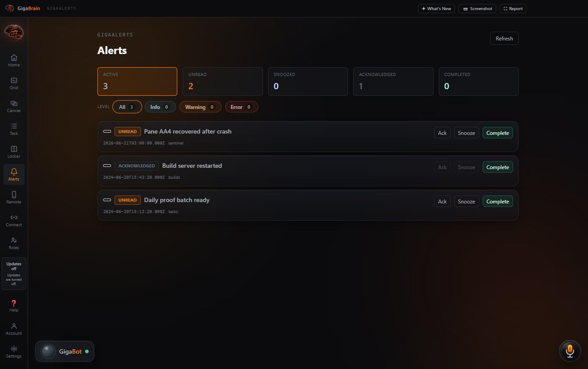Open Settings gear in sidebar

(14, 352)
